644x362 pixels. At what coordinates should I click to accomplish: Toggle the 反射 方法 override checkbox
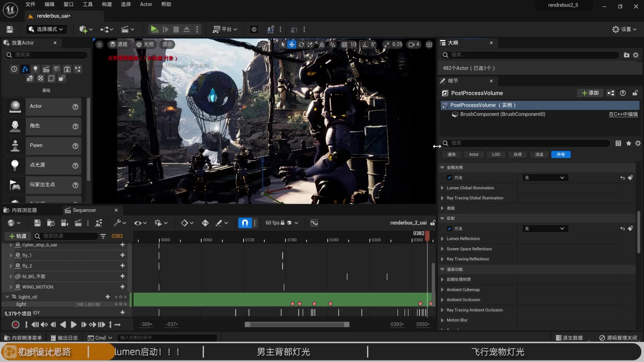[449, 229]
